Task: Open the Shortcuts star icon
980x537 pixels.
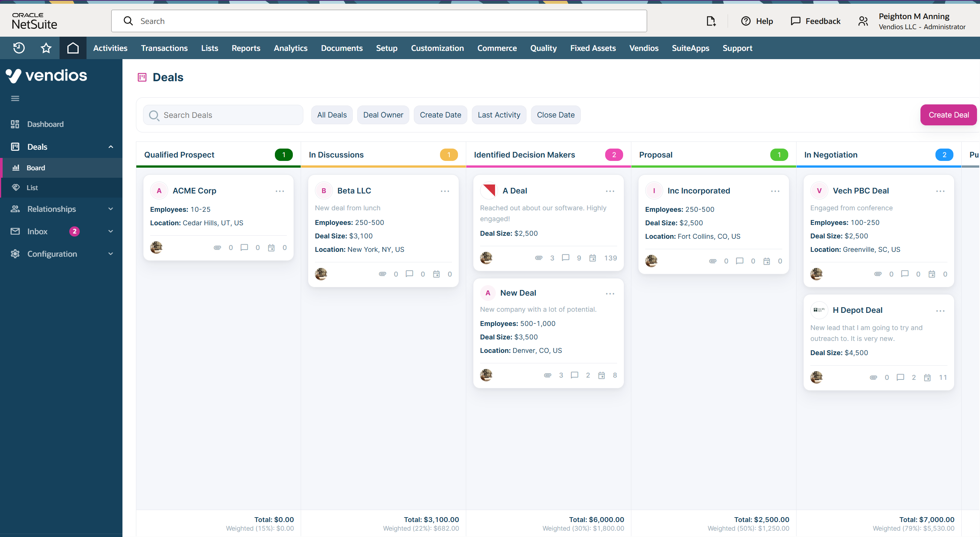Action: tap(46, 48)
